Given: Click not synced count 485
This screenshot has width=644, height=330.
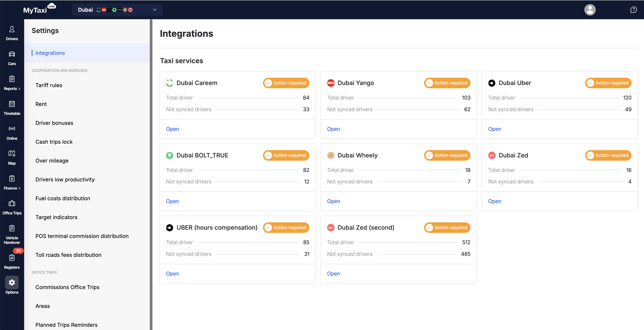Looking at the screenshot, I should coord(466,254).
